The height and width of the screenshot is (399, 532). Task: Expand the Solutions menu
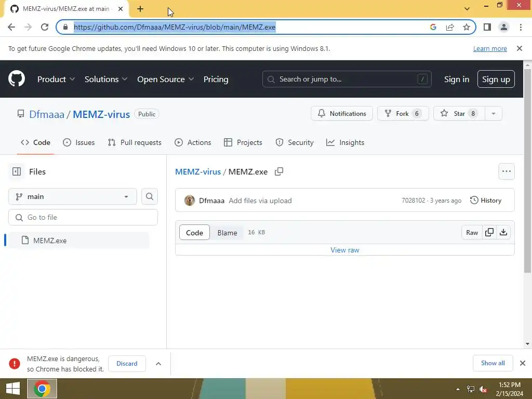click(106, 79)
